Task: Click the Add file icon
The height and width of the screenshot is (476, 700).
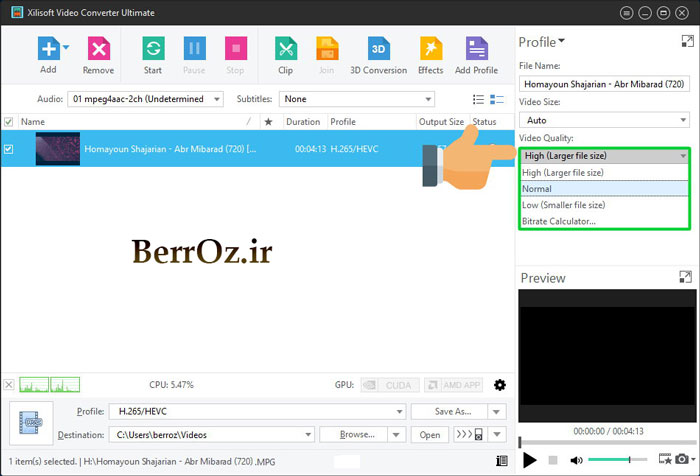Action: (48, 49)
